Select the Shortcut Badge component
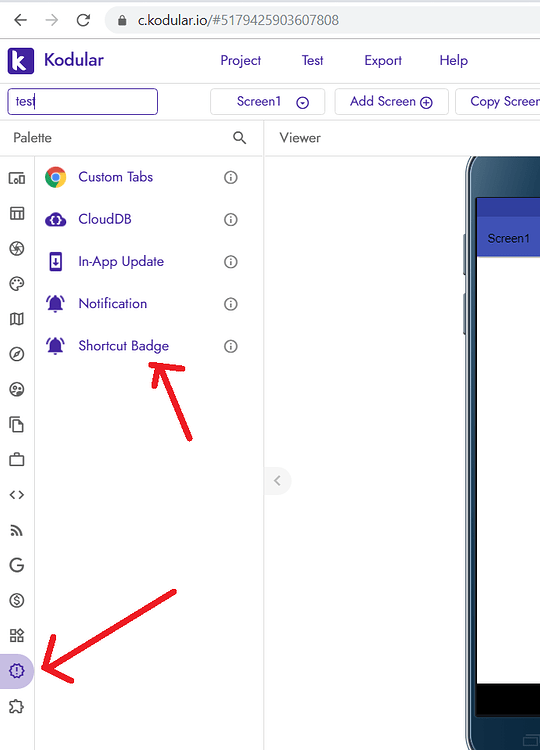Image resolution: width=540 pixels, height=750 pixels. (123, 346)
